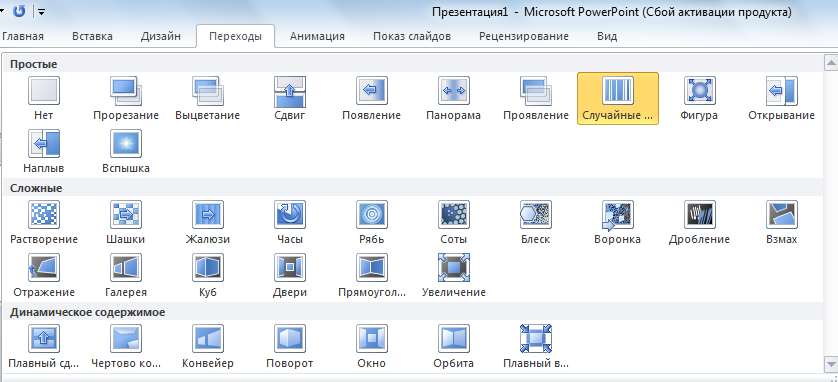The width and height of the screenshot is (838, 382).
Task: Apply the Воронка transition
Action: [617, 222]
